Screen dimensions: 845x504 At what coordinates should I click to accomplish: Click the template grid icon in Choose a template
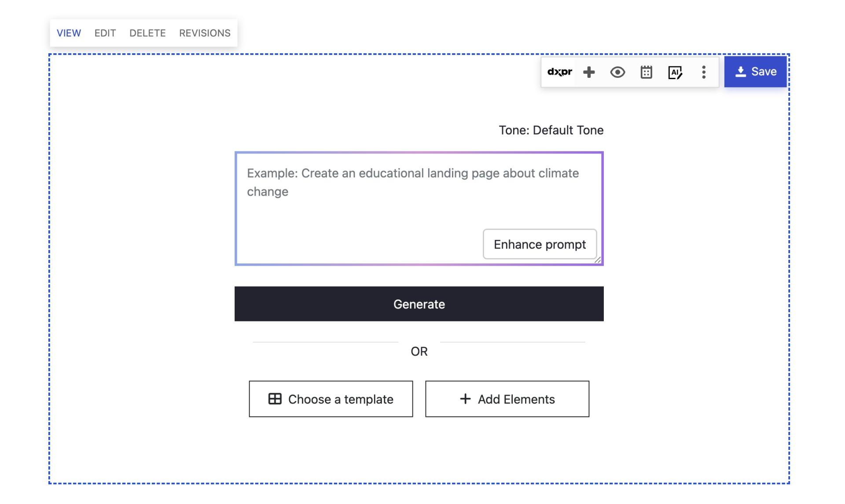(x=274, y=398)
